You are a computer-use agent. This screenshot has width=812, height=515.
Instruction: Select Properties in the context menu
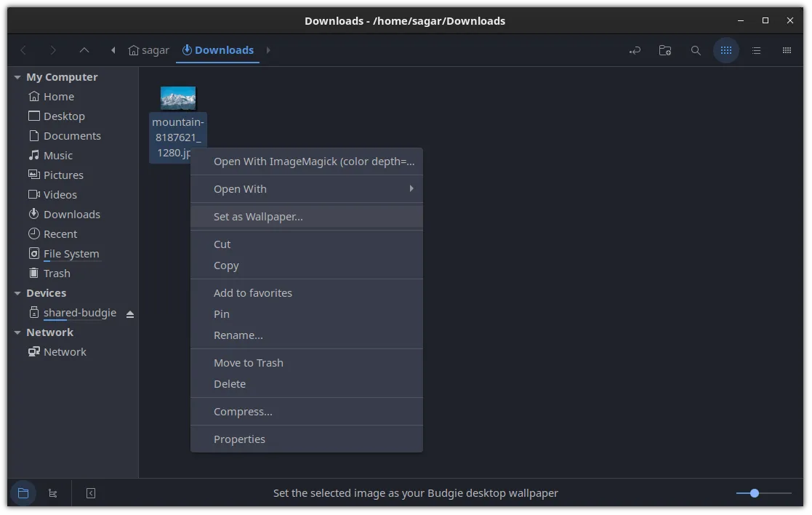pos(239,439)
